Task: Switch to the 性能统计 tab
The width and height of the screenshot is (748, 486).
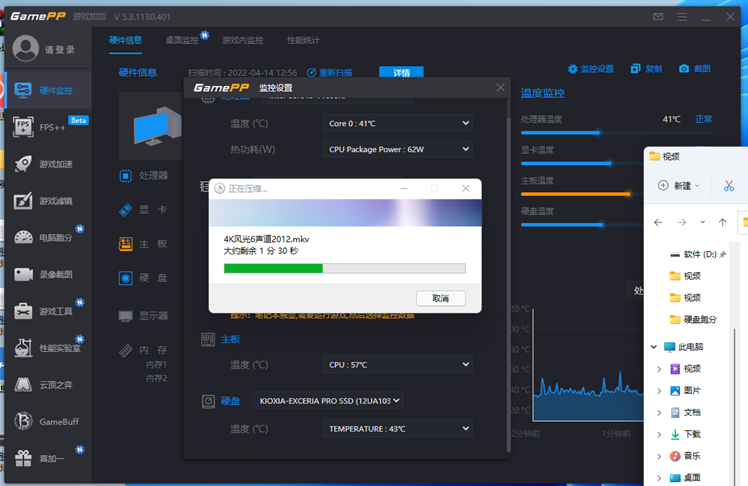Action: click(x=303, y=40)
